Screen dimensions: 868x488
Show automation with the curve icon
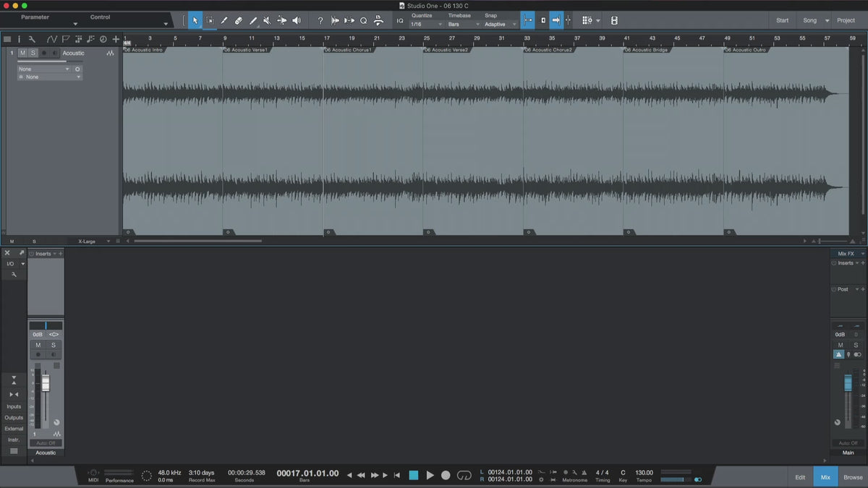52,39
